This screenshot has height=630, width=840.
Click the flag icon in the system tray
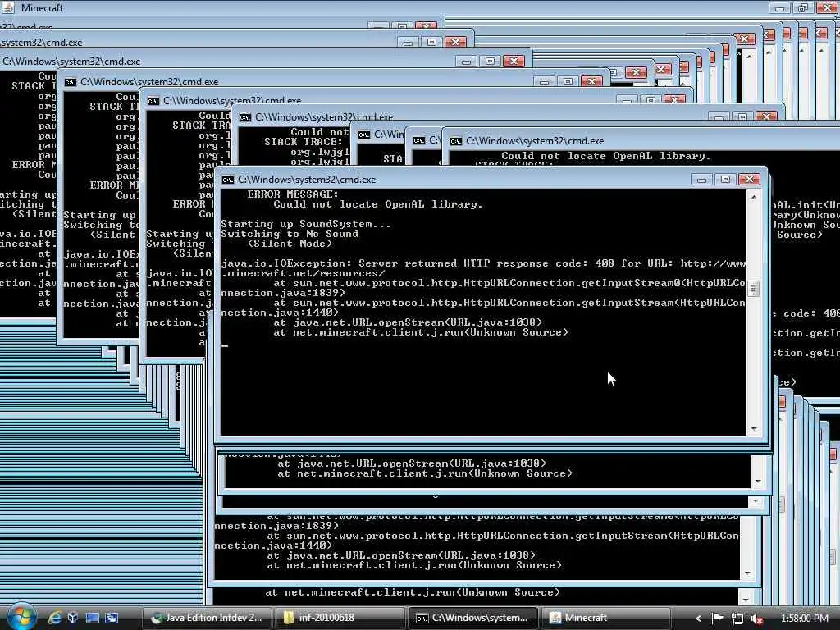point(717,619)
